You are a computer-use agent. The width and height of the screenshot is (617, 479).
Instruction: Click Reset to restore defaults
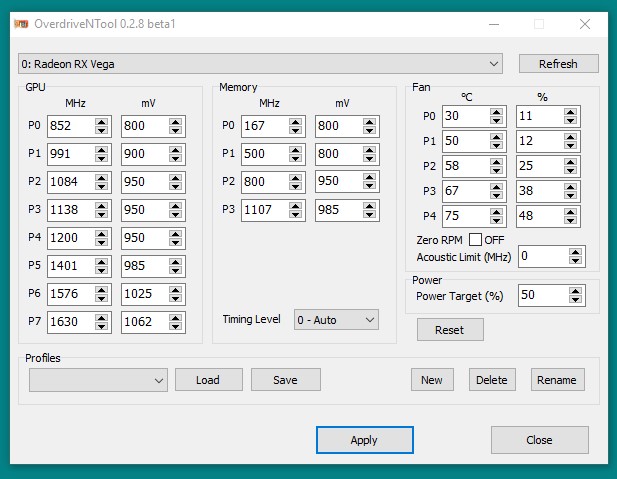pyautogui.click(x=450, y=330)
